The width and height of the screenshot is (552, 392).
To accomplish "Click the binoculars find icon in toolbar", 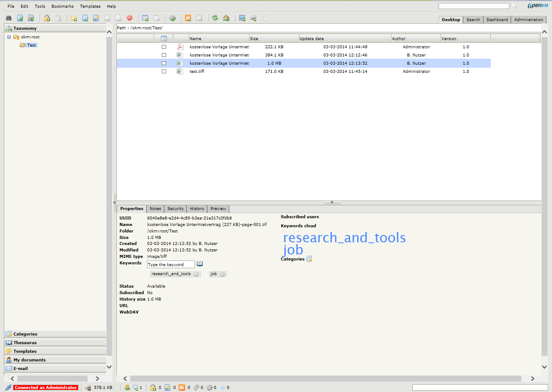I will point(9,18).
